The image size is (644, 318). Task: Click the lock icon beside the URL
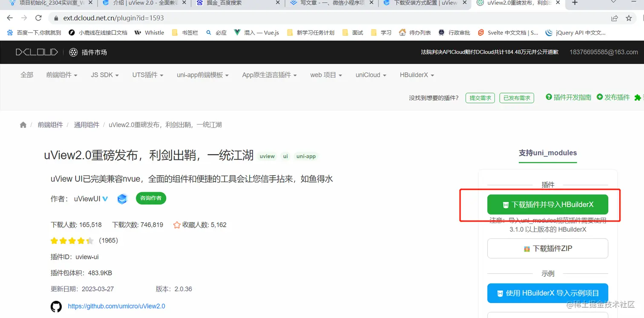(x=55, y=18)
